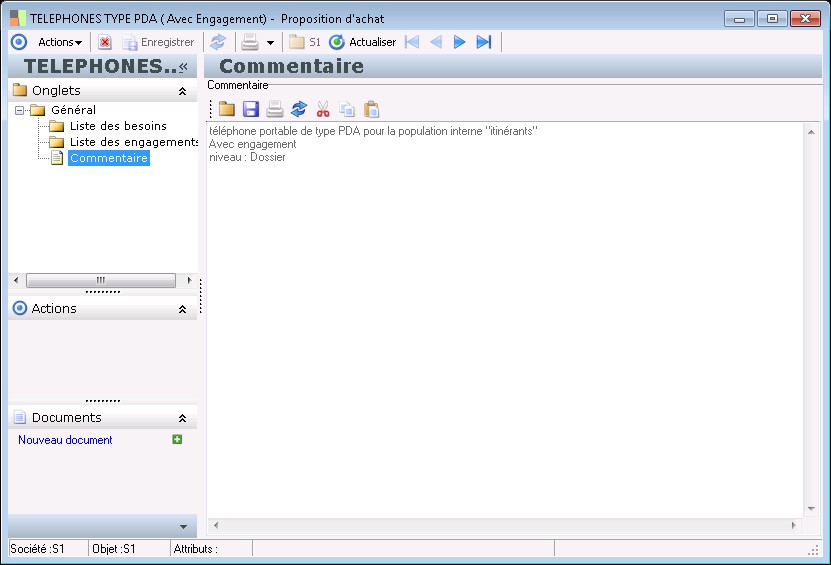This screenshot has width=831, height=565.
Task: Refresh comment with blue arrows icon
Action: click(x=299, y=109)
